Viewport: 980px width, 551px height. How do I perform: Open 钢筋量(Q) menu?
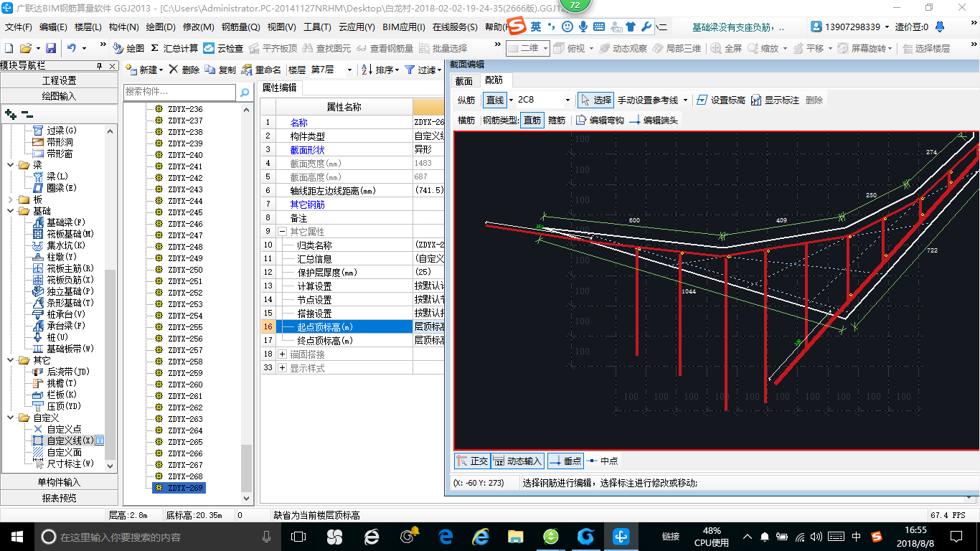(240, 27)
